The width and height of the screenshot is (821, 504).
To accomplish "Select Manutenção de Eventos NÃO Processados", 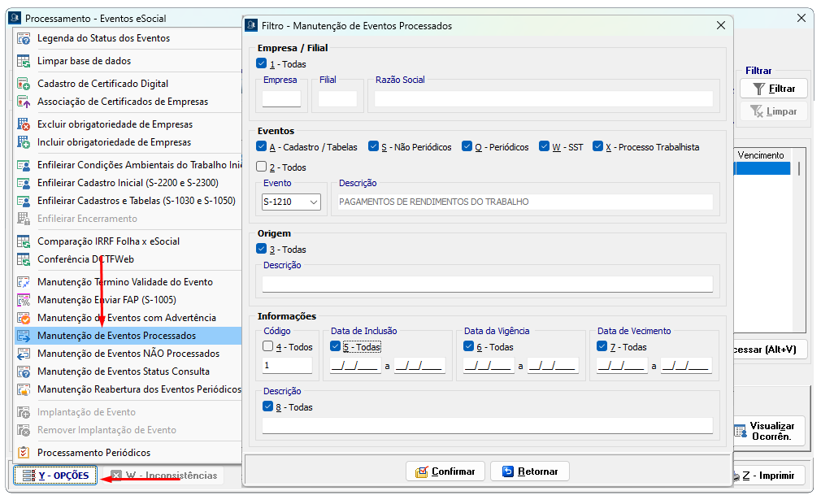I will [x=128, y=354].
